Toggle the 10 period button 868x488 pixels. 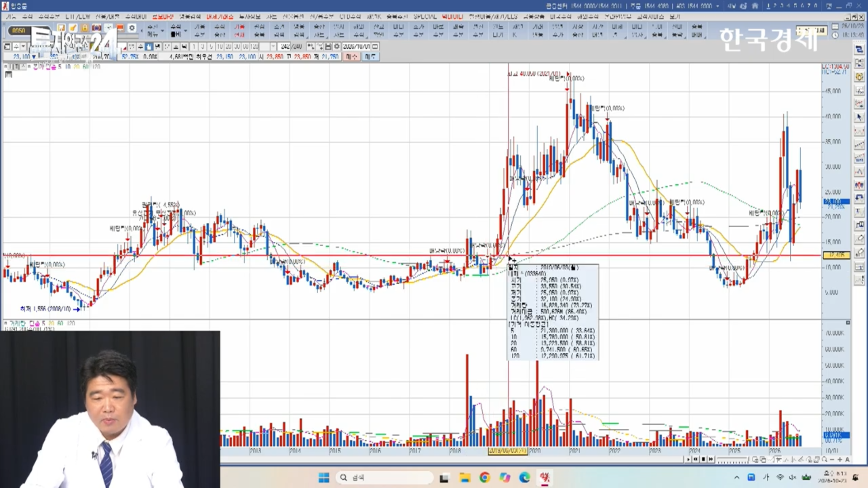220,46
